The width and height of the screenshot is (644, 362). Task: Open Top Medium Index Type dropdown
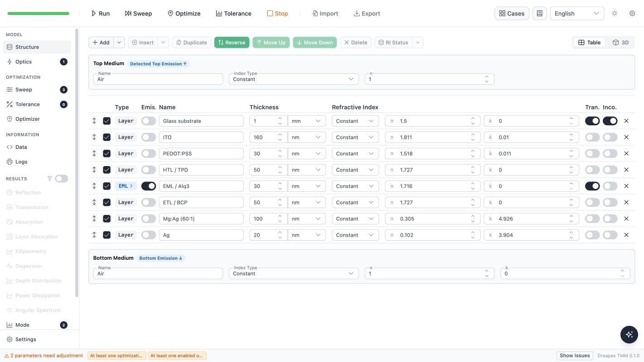pyautogui.click(x=293, y=79)
